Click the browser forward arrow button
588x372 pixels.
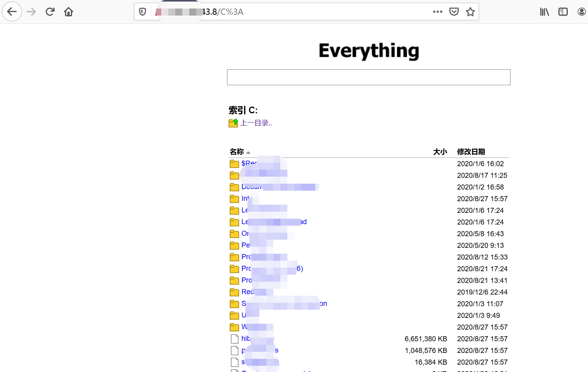coord(31,12)
